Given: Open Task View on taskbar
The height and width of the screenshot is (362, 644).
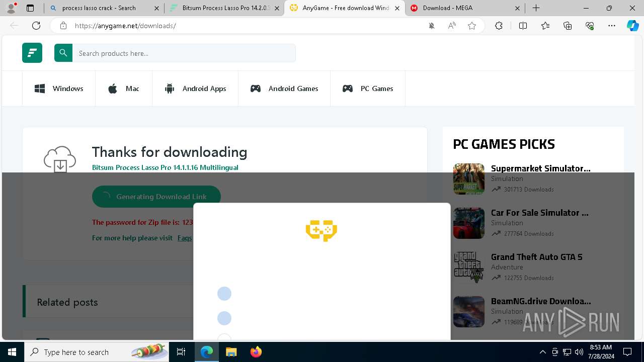Looking at the screenshot, I should (181, 352).
